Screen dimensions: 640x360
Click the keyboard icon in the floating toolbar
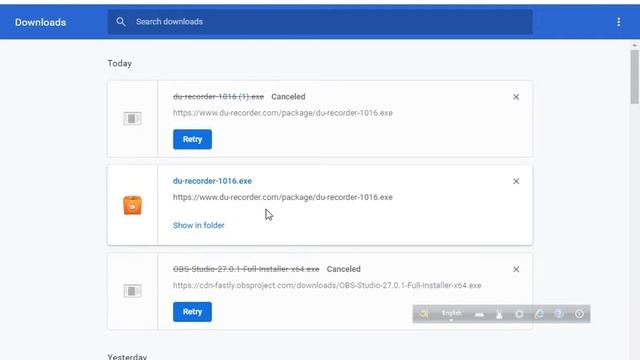(480, 314)
